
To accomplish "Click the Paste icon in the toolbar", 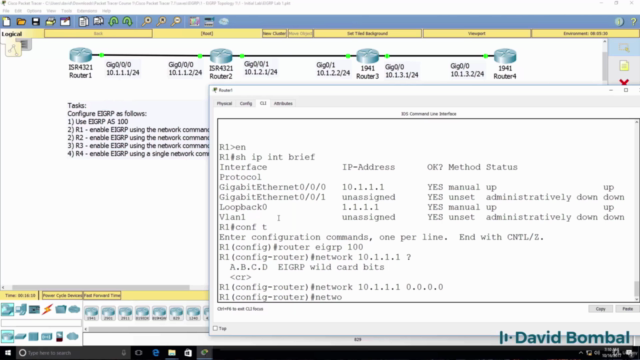I will point(98,22).
